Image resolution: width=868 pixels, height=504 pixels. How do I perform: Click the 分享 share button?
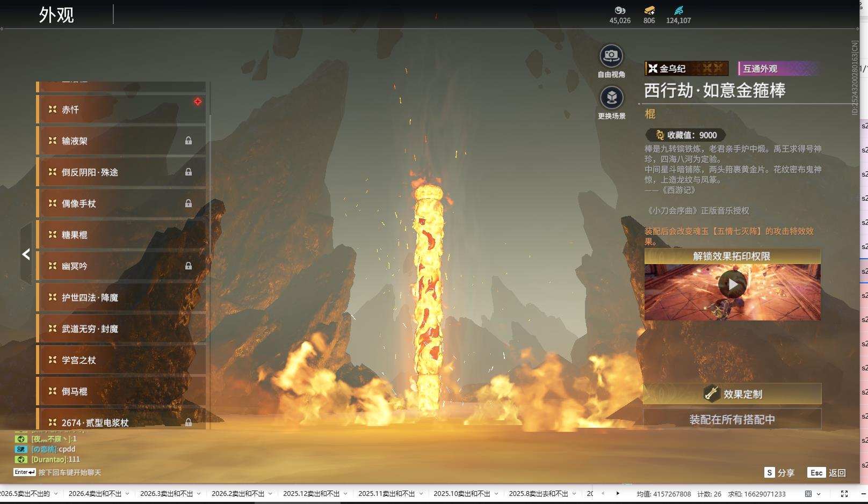click(x=779, y=473)
